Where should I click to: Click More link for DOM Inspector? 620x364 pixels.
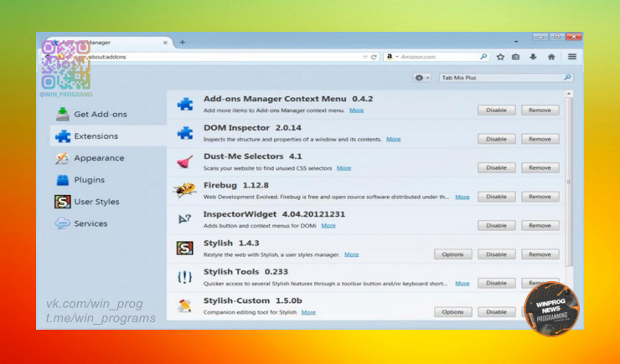pyautogui.click(x=394, y=139)
